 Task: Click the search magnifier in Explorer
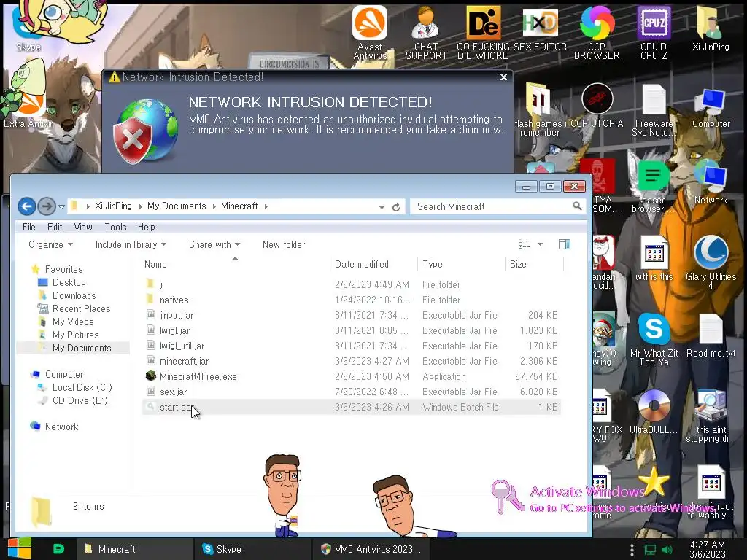coord(577,206)
